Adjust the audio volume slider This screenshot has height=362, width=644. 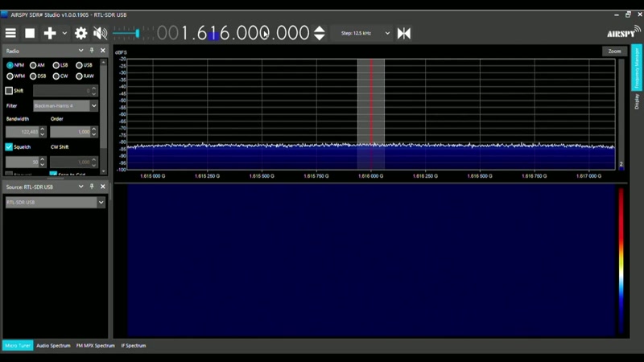126,33
